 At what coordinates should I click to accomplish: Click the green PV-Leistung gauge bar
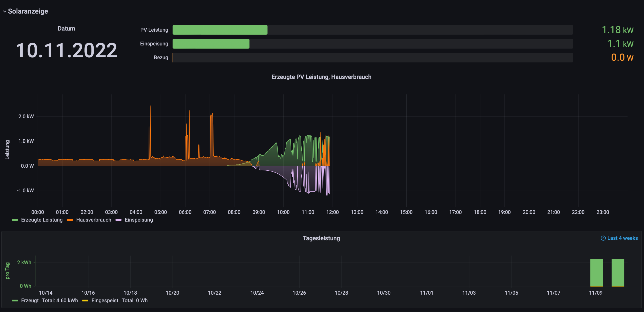[x=220, y=30]
